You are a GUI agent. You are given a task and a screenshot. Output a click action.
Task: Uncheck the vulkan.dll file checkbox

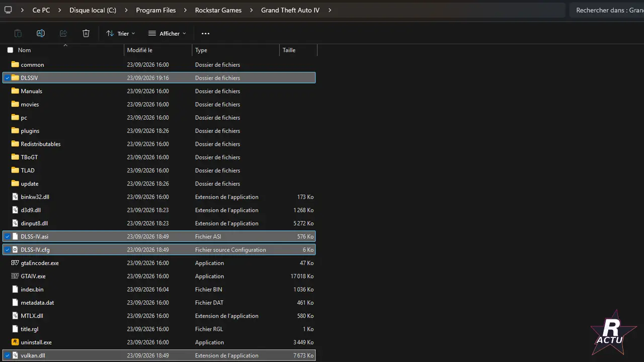click(7, 355)
